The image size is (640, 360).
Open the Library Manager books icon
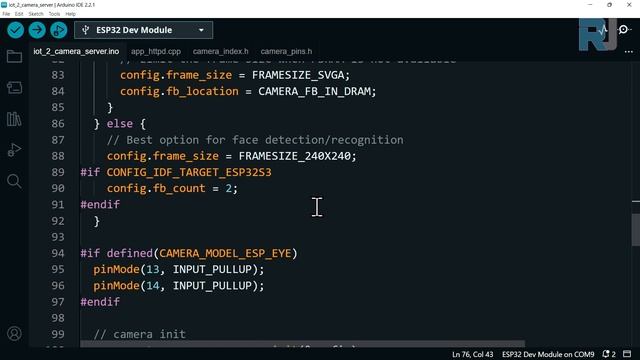(x=14, y=119)
